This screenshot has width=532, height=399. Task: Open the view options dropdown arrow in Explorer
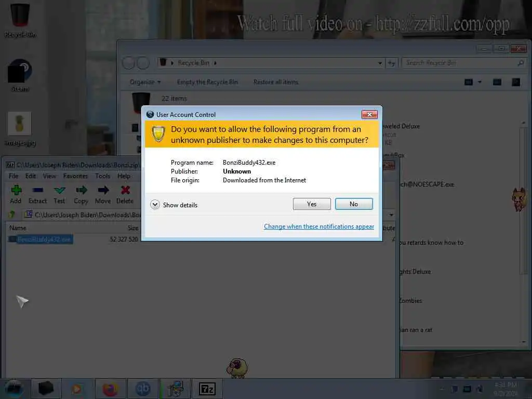pos(480,82)
